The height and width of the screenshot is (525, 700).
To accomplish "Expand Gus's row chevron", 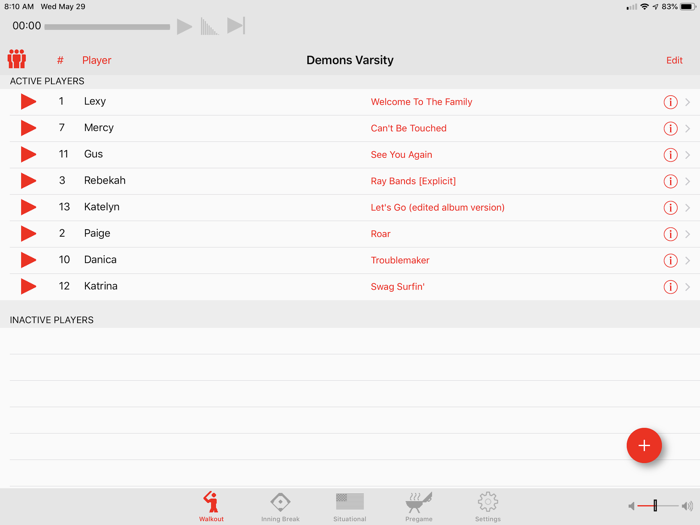I will [688, 155].
